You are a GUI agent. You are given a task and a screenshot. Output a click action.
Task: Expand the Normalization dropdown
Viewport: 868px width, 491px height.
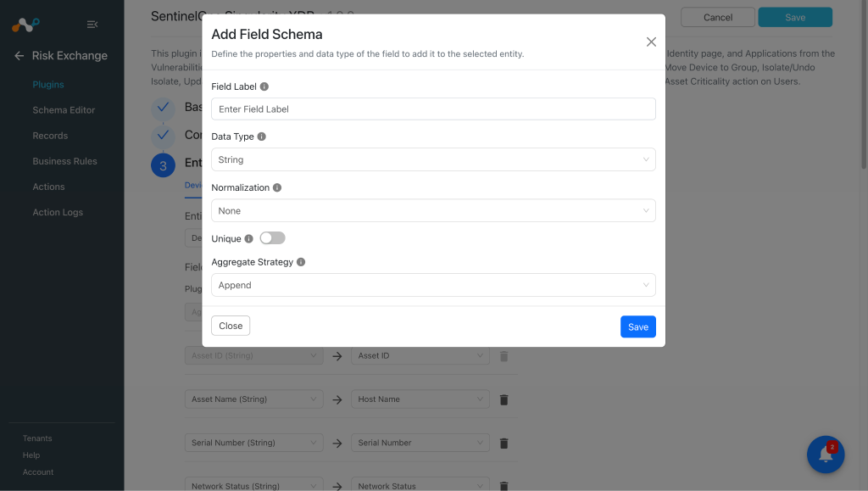tap(433, 210)
